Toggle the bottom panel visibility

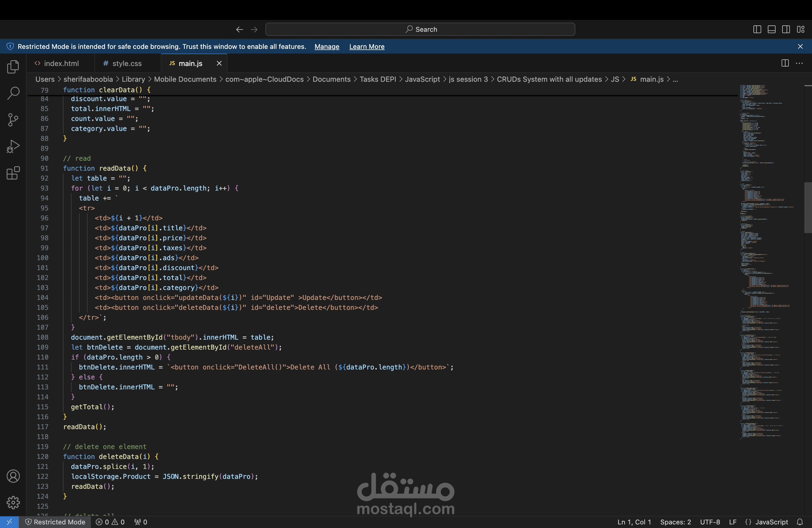tap(771, 29)
